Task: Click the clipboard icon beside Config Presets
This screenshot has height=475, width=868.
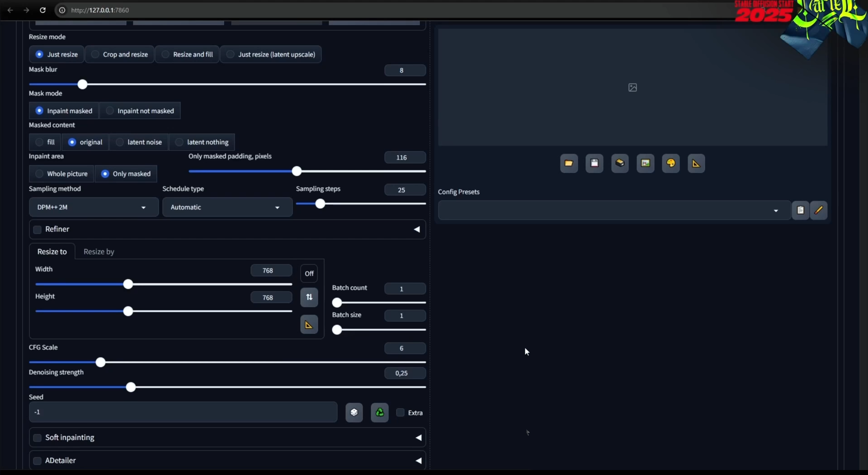Action: 800,210
